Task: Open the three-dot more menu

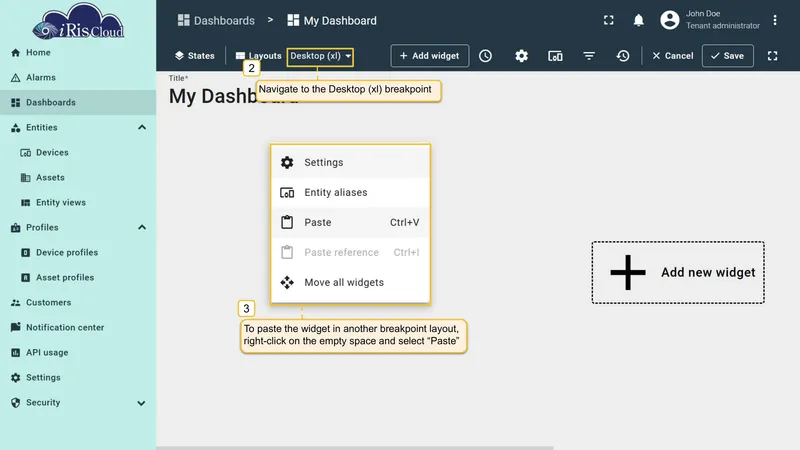Action: (774, 20)
